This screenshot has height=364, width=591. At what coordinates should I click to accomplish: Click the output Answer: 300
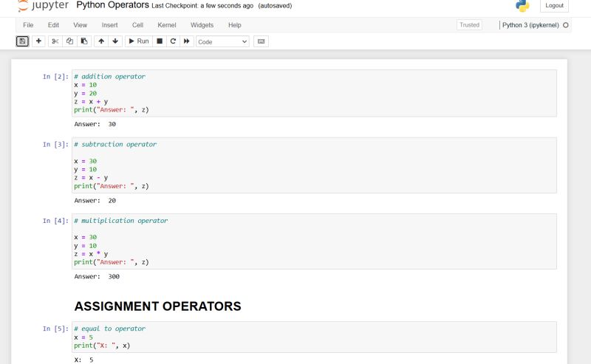(x=97, y=277)
